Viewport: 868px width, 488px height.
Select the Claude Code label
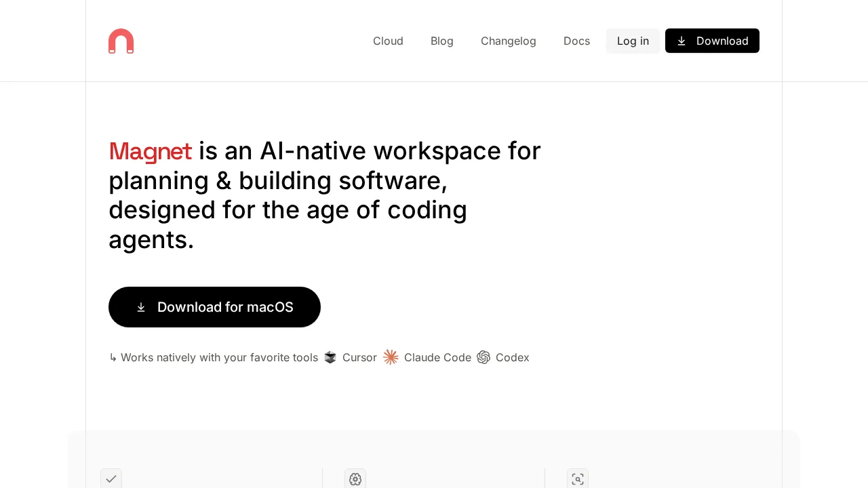(x=437, y=357)
